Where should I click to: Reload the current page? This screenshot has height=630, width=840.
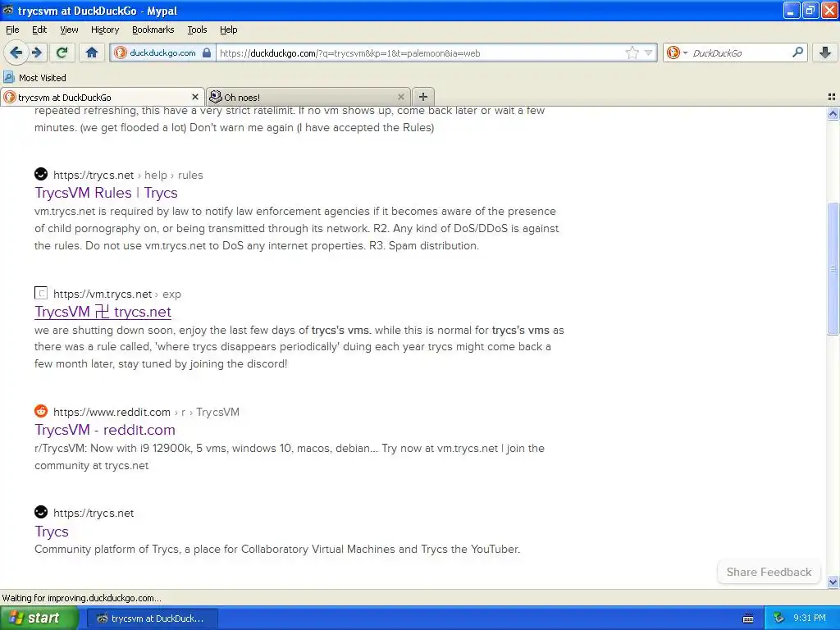point(62,52)
